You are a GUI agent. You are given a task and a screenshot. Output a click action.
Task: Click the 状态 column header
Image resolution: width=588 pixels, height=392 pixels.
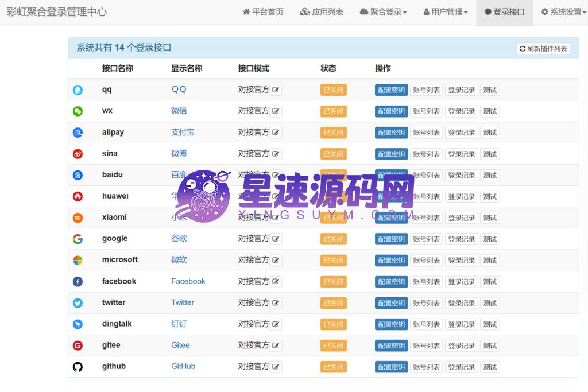[328, 68]
